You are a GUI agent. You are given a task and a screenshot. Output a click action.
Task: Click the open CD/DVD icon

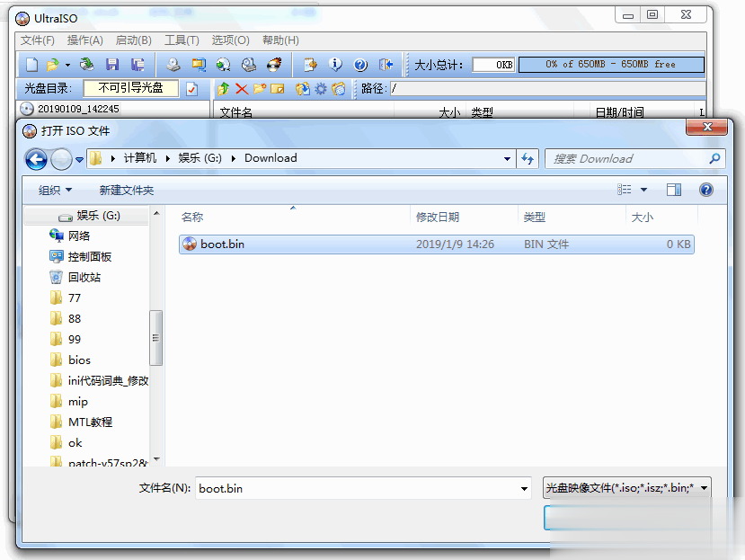tap(86, 64)
